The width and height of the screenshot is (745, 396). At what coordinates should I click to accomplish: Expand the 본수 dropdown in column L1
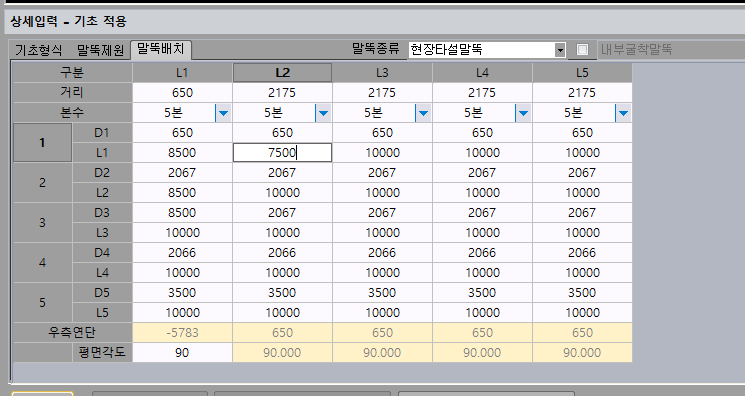[x=223, y=113]
